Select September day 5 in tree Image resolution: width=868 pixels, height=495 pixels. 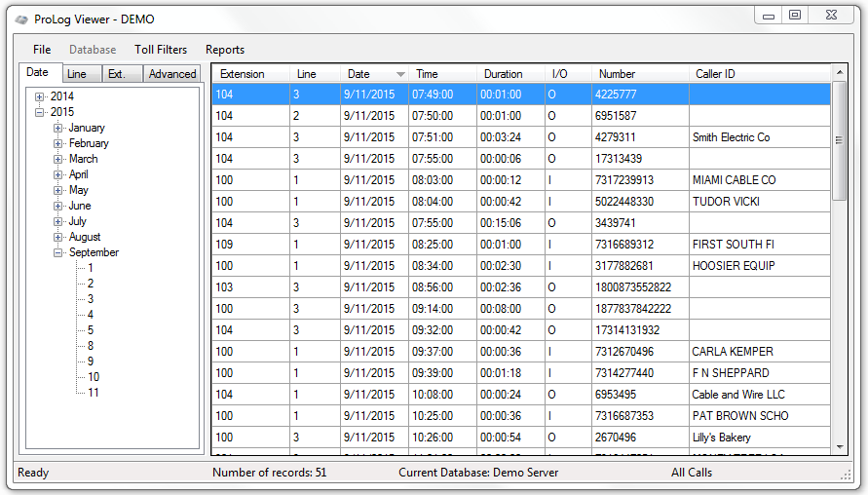click(91, 330)
